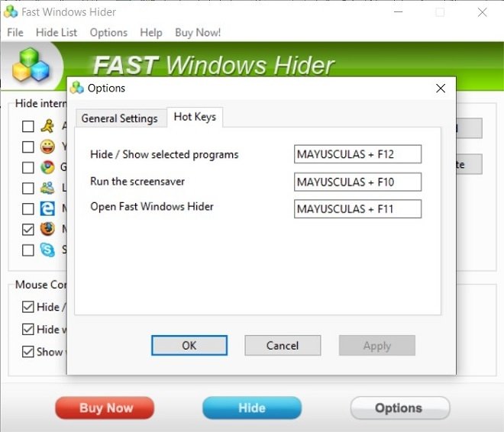504x432 pixels.
Task: Click the Fast Windows Hider cubes logo
Action: pyautogui.click(x=31, y=64)
